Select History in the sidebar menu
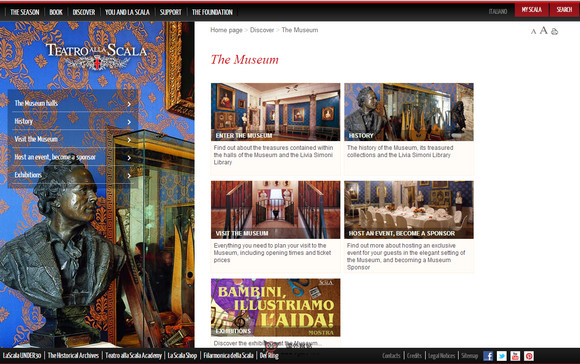Screen dimensions: 580x364 pos(24,121)
